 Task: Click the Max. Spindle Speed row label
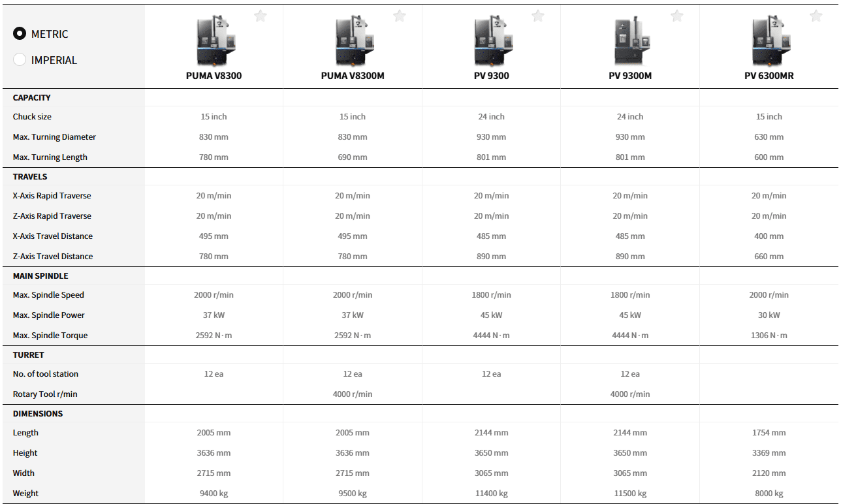(48, 295)
